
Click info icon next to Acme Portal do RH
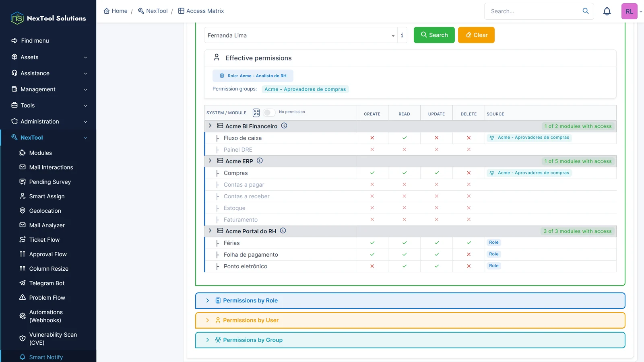[x=283, y=230]
